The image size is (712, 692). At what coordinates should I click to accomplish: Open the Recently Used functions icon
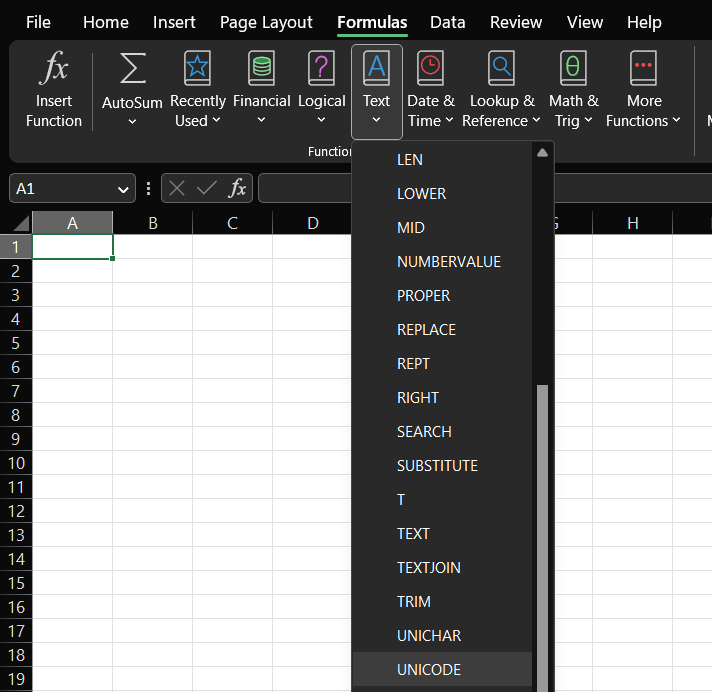click(197, 70)
